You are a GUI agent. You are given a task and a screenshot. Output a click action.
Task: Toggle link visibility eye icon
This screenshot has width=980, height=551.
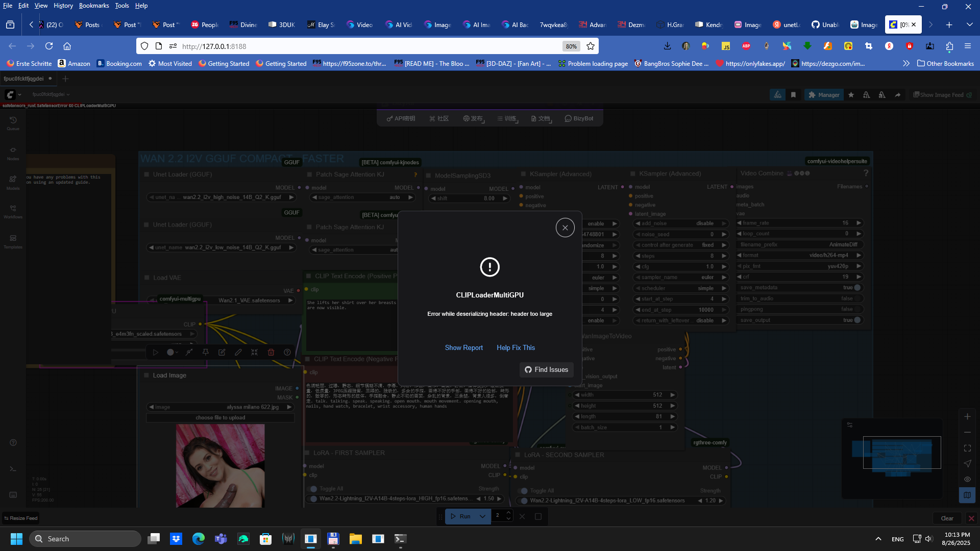tap(967, 479)
